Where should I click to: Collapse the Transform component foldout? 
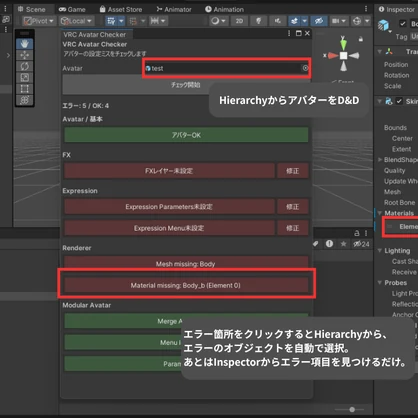pyautogui.click(x=380, y=51)
